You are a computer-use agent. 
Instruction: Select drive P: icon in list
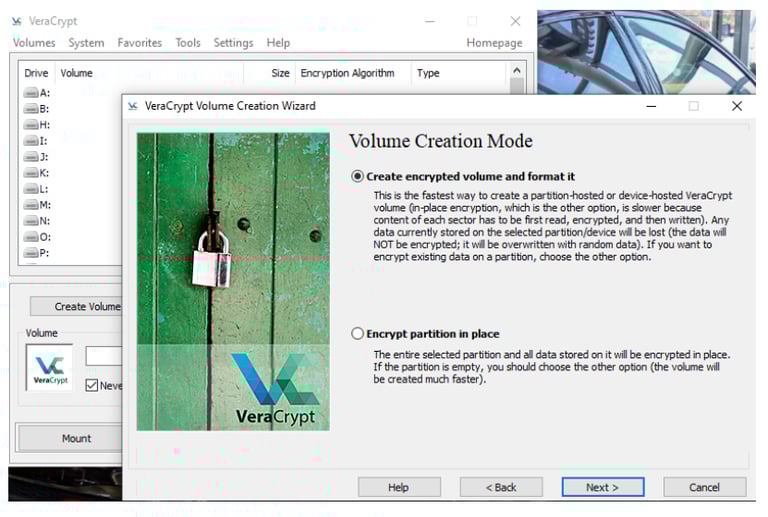pyautogui.click(x=31, y=253)
